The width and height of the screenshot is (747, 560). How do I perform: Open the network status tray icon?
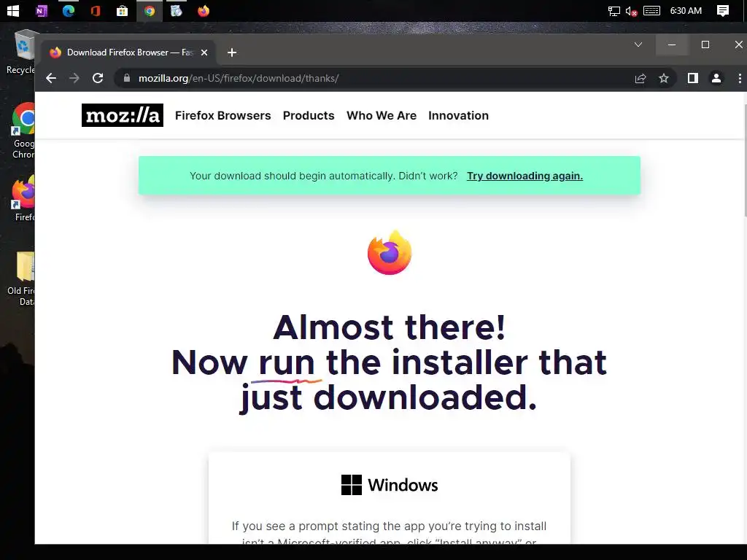coord(614,11)
